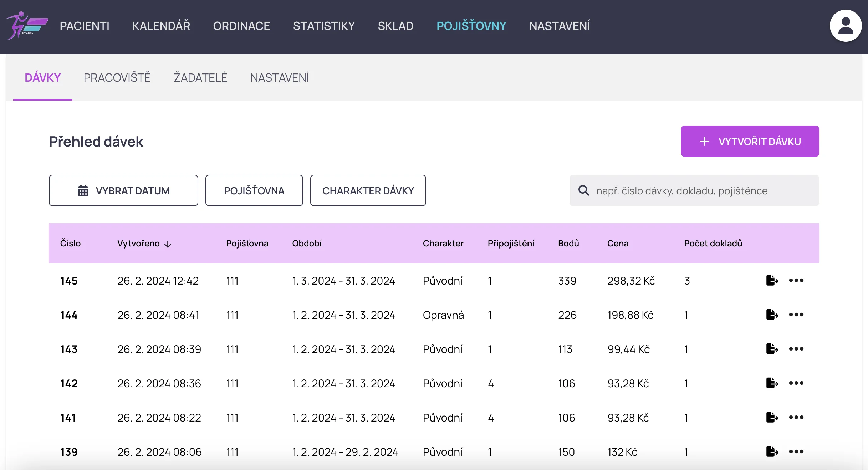Open the user profile avatar menu

click(x=846, y=26)
